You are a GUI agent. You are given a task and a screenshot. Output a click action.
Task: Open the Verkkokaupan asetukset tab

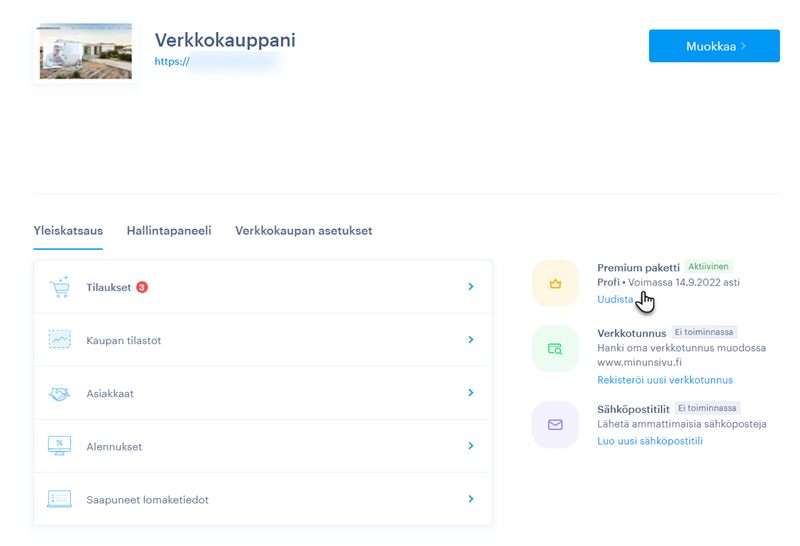click(x=304, y=231)
